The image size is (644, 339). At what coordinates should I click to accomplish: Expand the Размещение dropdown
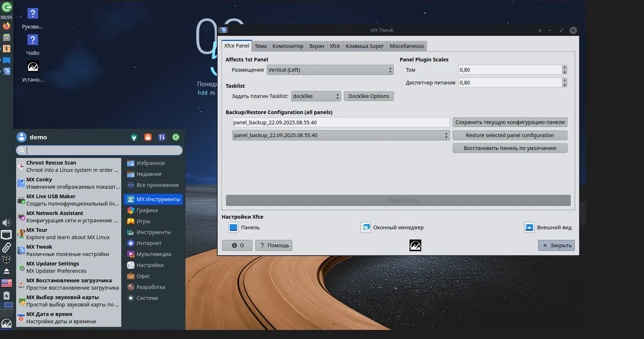330,70
